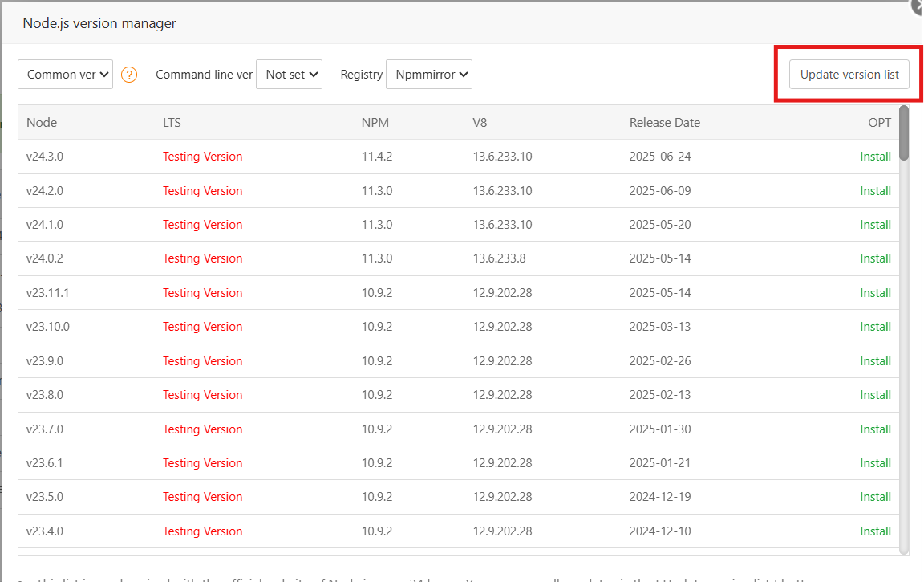Viewport: 924px width, 582px height.
Task: Install Node v23.6.1
Action: (875, 463)
